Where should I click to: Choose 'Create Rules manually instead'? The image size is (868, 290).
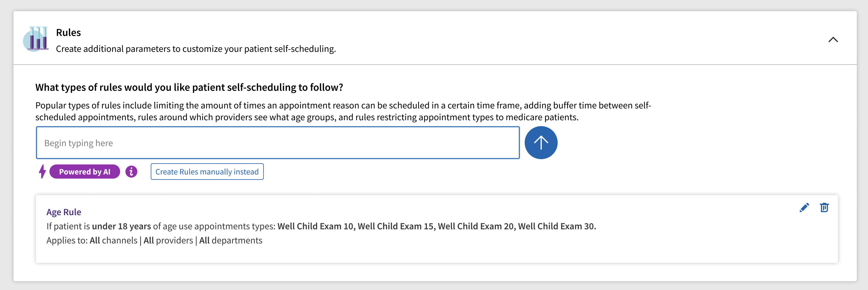click(x=207, y=172)
